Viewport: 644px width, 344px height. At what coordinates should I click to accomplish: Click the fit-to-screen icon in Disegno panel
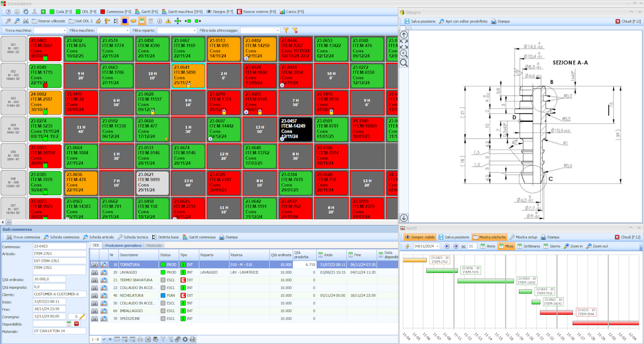click(404, 44)
